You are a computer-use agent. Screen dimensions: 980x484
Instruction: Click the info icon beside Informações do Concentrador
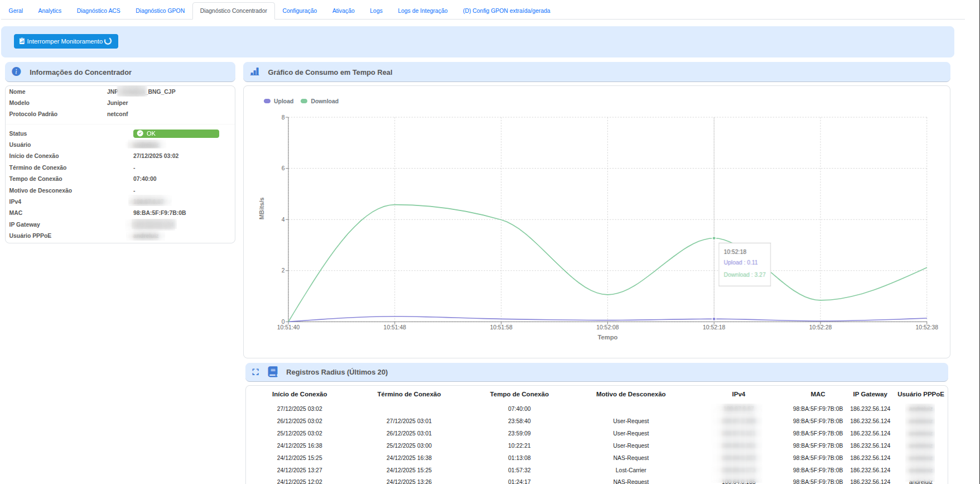[x=17, y=72]
